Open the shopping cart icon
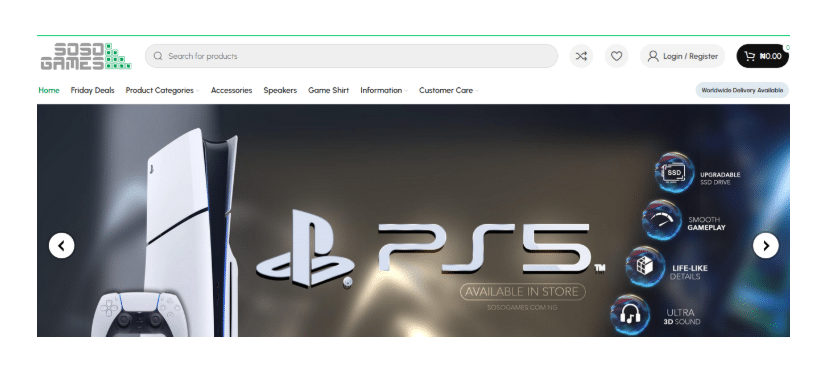This screenshot has width=838, height=366. pyautogui.click(x=750, y=56)
